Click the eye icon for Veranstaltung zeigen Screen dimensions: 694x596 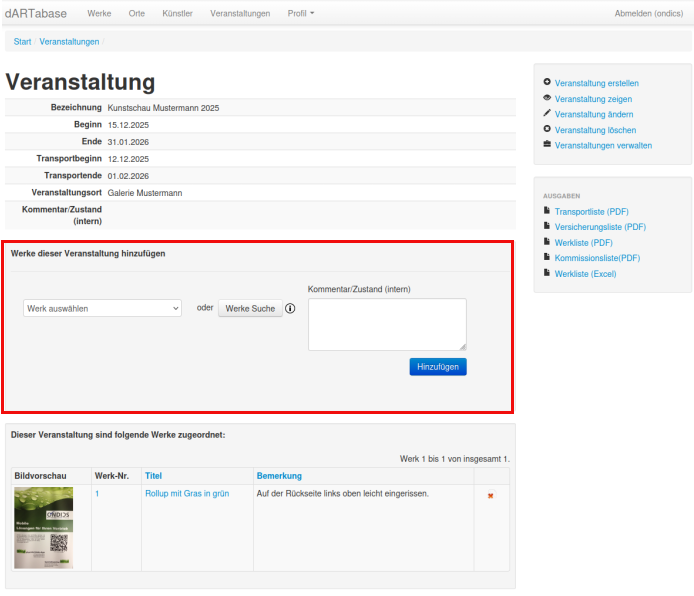pos(546,99)
